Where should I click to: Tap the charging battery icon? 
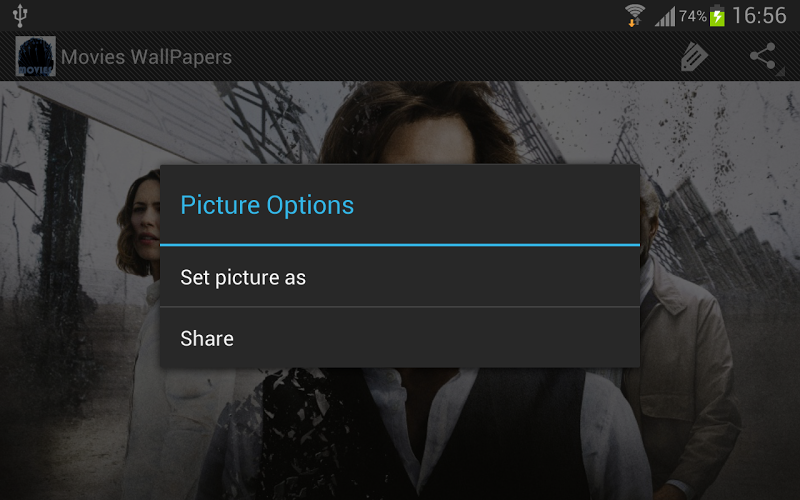[717, 16]
